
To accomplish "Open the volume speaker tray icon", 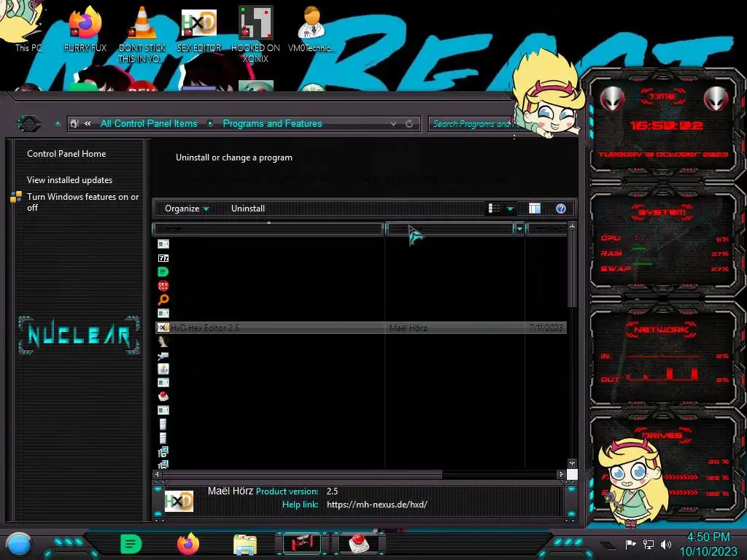I will coord(666,544).
